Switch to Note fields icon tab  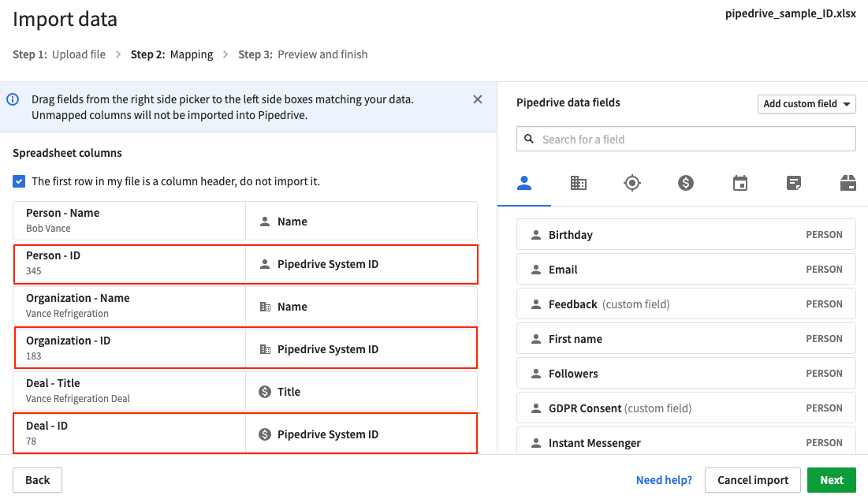[794, 183]
